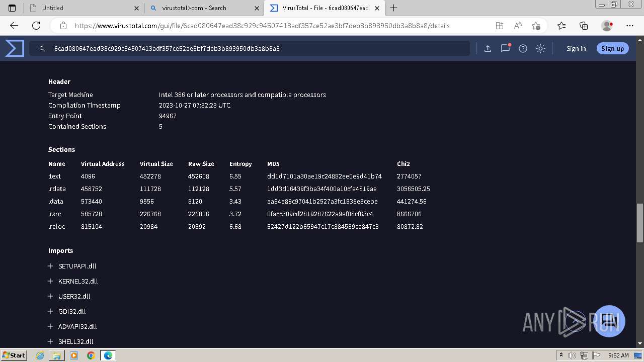Click the Edge taskbar icon

click(x=108, y=355)
